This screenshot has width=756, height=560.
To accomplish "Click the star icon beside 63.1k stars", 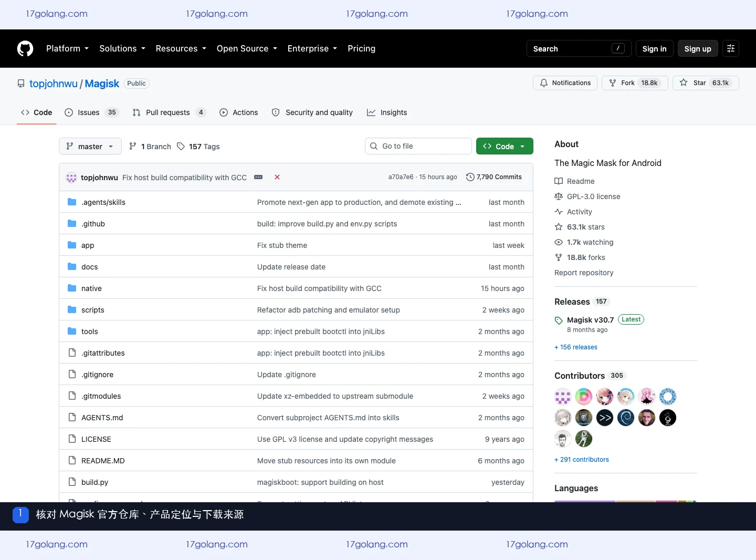I will (559, 227).
